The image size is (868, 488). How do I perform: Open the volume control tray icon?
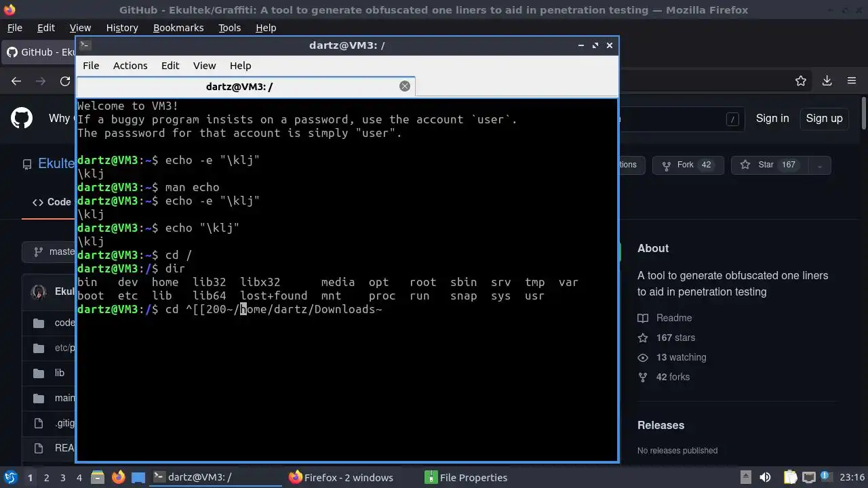click(765, 477)
